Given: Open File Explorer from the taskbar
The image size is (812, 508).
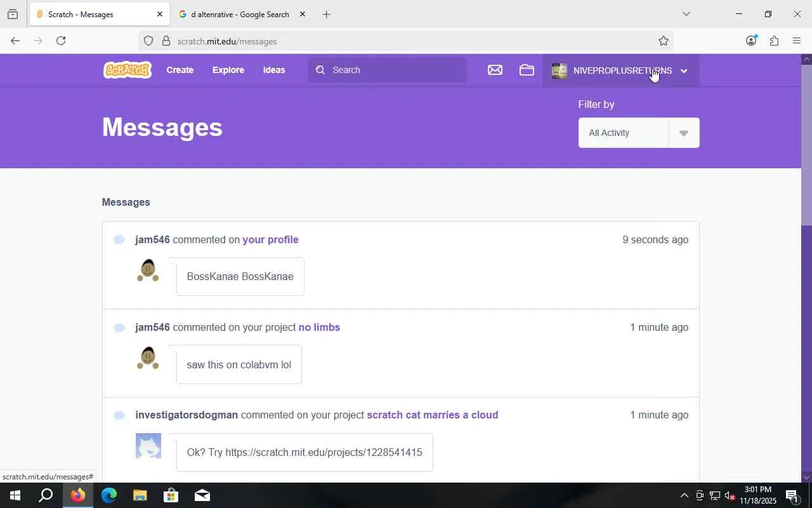Looking at the screenshot, I should click(x=140, y=495).
